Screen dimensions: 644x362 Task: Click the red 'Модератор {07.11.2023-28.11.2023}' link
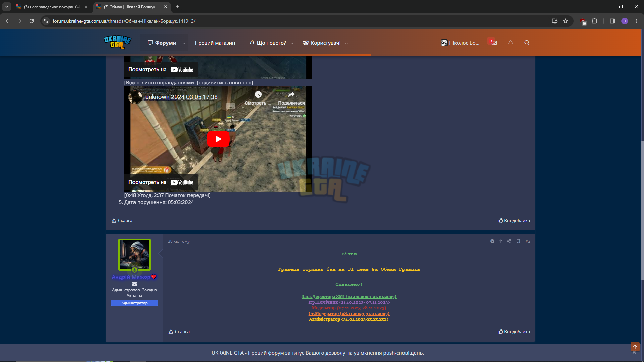click(x=349, y=308)
